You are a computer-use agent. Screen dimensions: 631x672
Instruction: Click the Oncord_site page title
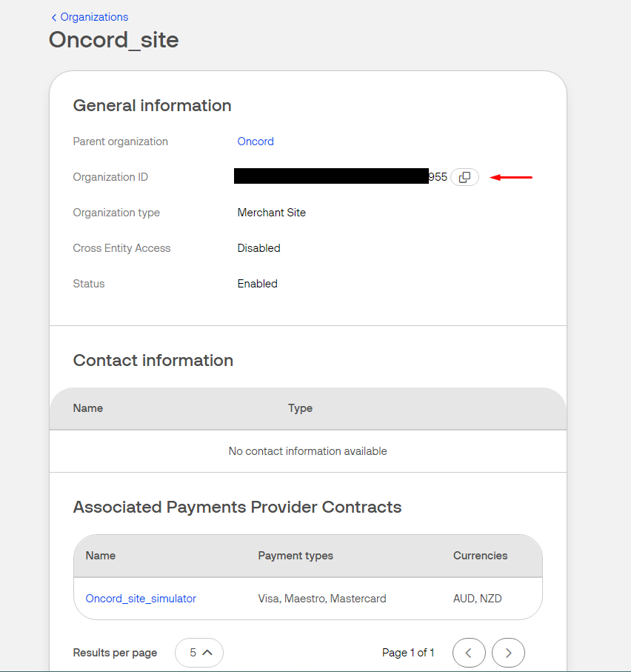(114, 39)
